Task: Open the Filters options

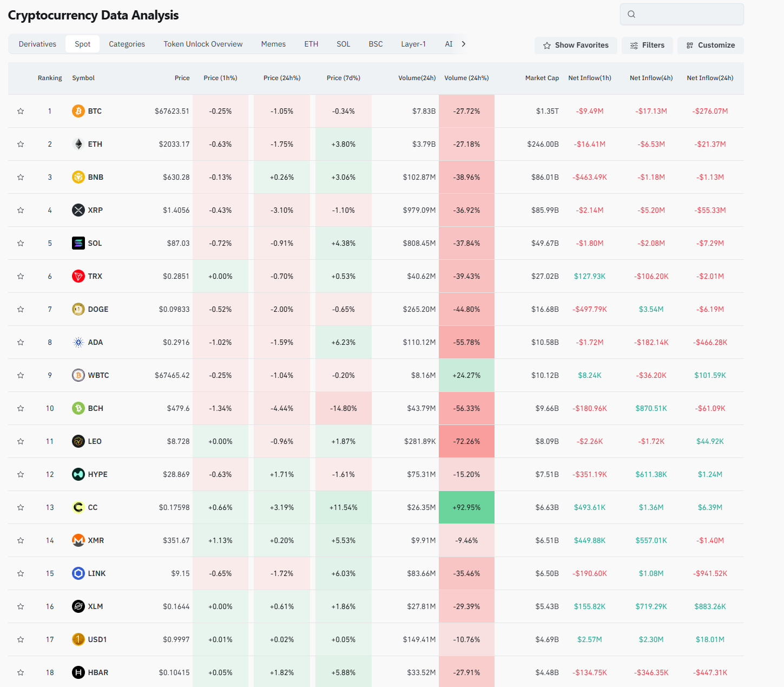Action: pos(647,45)
